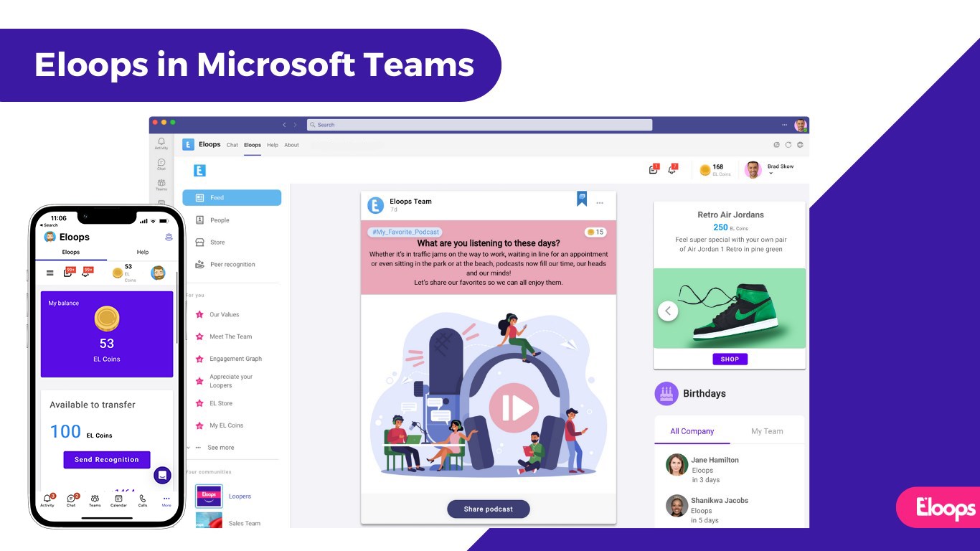Click the Eloops Team post avatar
Screen dimensions: 980x551
coord(376,206)
